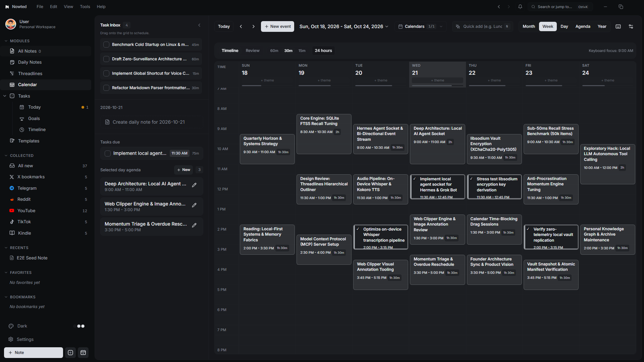Create daily note for 2026-10-21

[x=152, y=122]
